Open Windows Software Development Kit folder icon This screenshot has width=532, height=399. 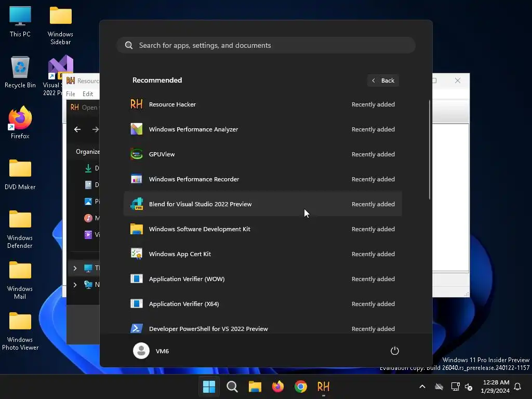137,229
